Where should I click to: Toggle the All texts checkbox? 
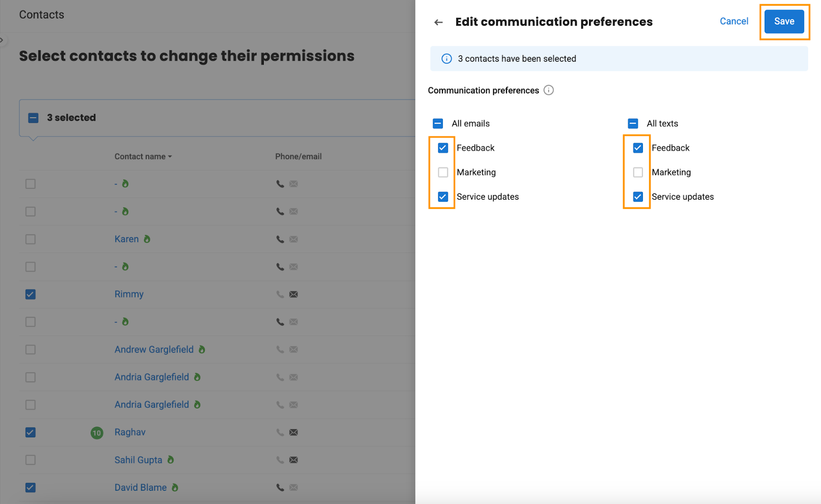pyautogui.click(x=633, y=123)
